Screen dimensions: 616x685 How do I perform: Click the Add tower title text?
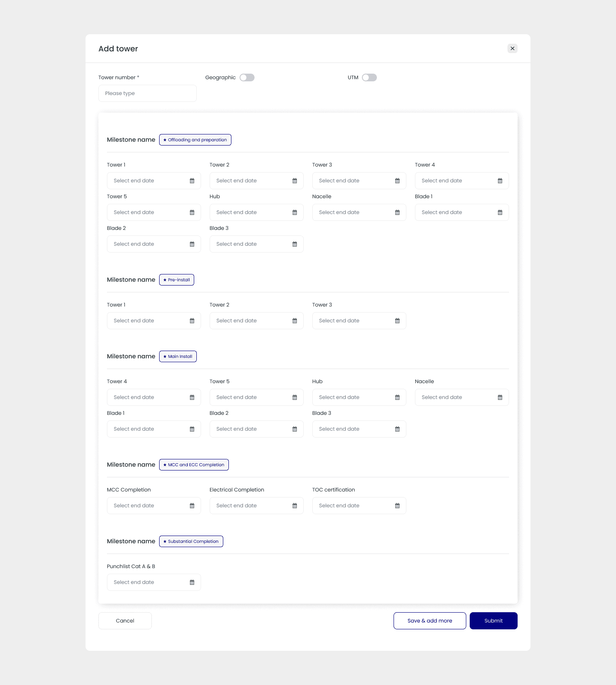pyautogui.click(x=118, y=49)
